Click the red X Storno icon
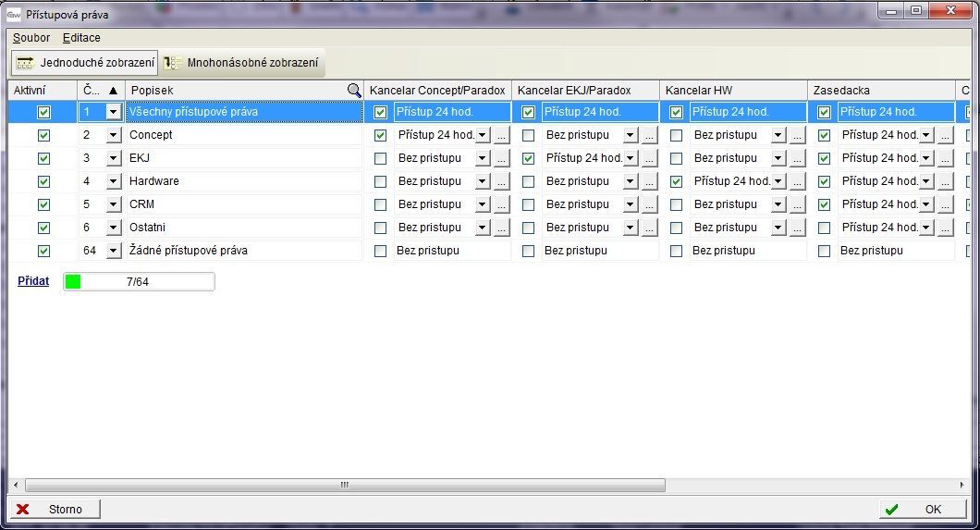This screenshot has width=980, height=530. tap(23, 509)
